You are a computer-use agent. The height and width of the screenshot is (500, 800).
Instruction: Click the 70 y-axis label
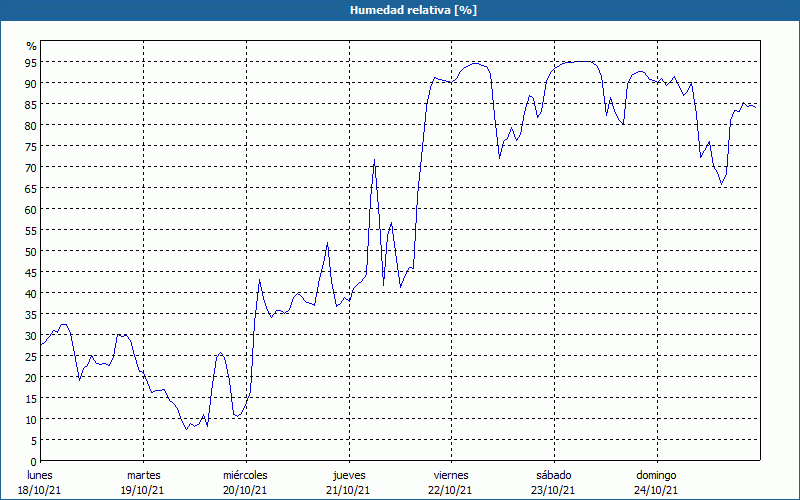31,167
